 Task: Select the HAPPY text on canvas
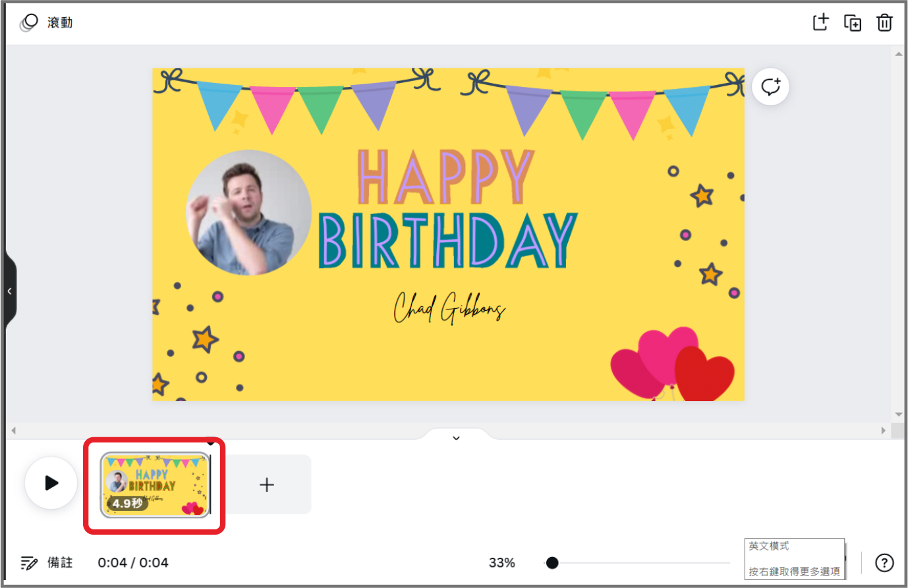(x=445, y=177)
